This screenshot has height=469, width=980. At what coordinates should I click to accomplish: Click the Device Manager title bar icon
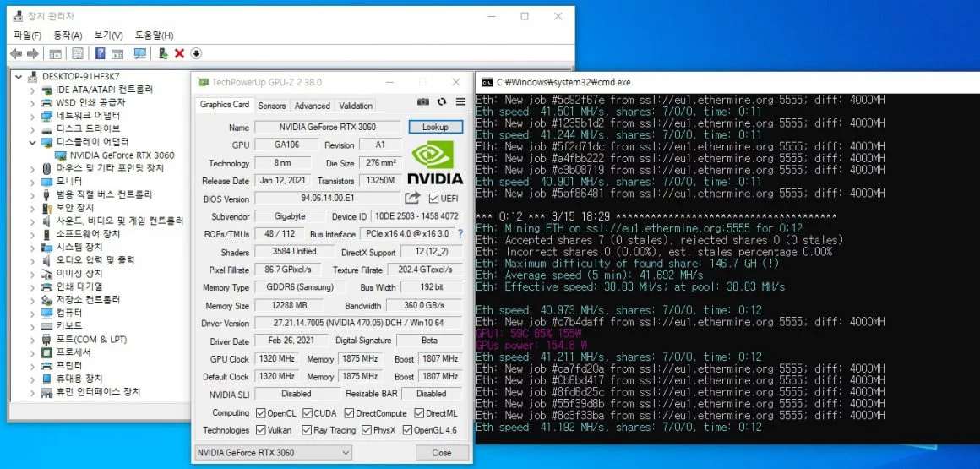coord(18,16)
